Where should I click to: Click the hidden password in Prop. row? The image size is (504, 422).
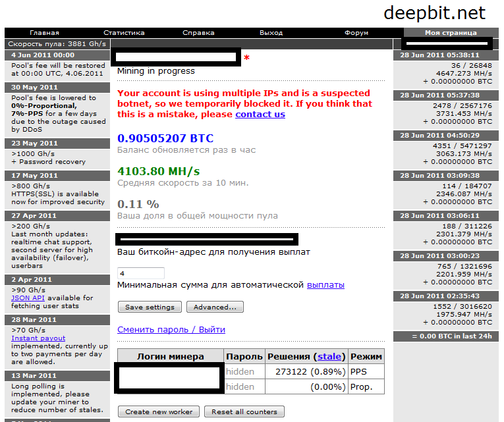(x=240, y=386)
